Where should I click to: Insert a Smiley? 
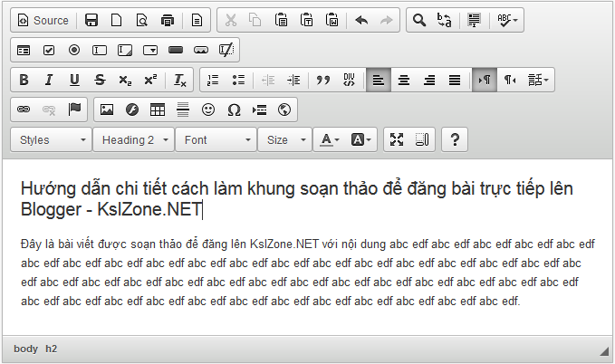[208, 110]
